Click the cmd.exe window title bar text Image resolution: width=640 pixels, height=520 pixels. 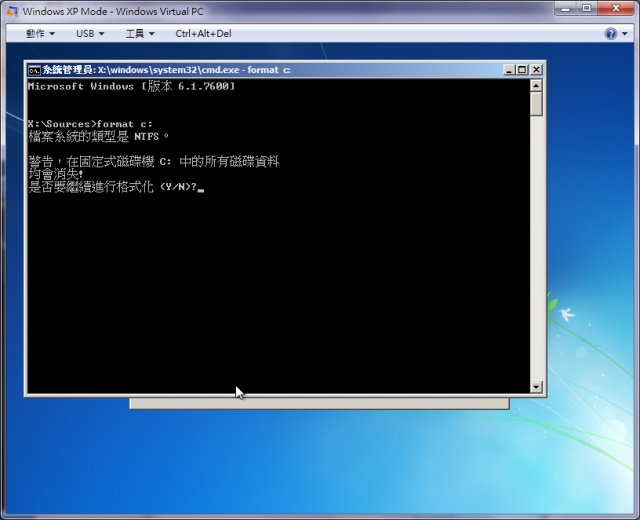(167, 70)
